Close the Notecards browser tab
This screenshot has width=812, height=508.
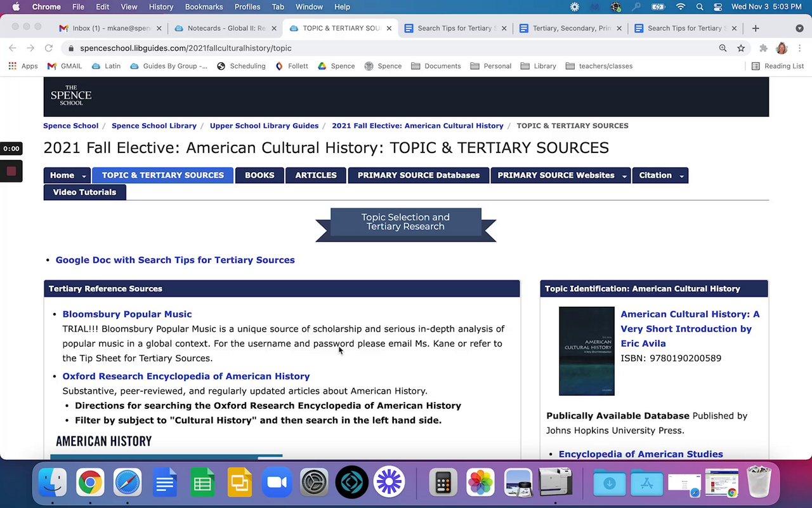pos(274,28)
